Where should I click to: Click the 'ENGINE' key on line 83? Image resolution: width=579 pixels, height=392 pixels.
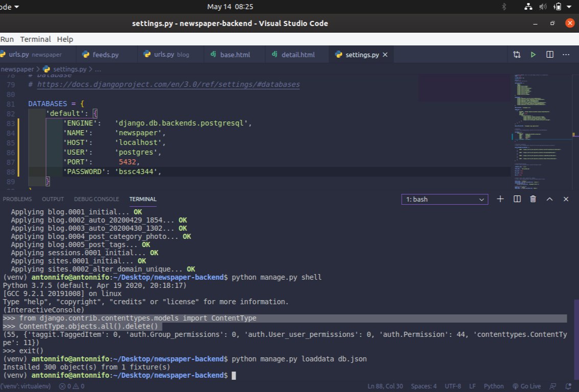coord(82,123)
